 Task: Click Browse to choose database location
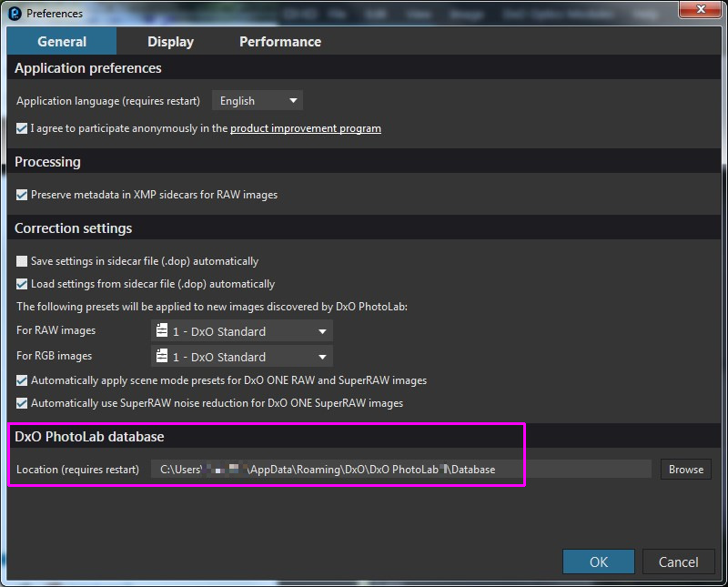tap(686, 469)
